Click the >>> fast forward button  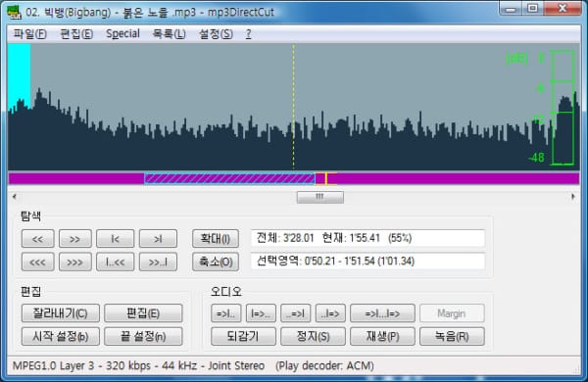[75, 263]
